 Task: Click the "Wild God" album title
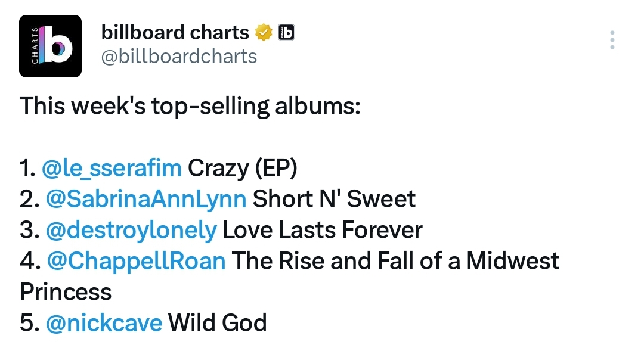coord(218,322)
